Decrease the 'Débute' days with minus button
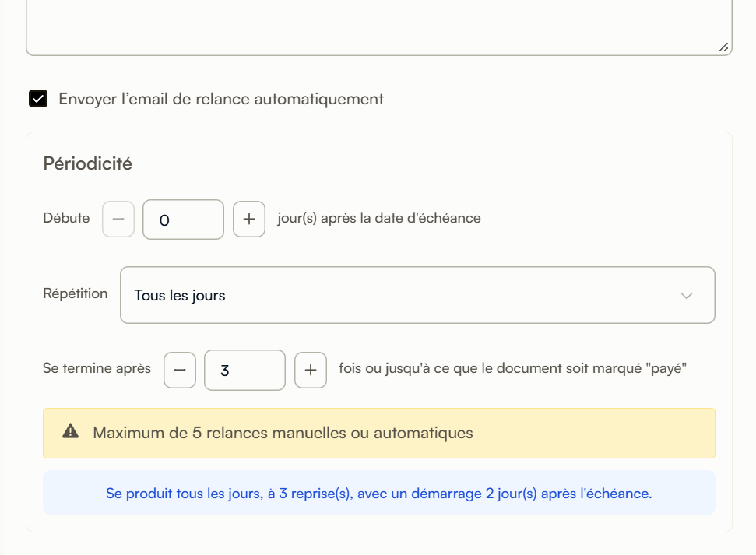Screen dimensions: 756x555 pos(118,219)
